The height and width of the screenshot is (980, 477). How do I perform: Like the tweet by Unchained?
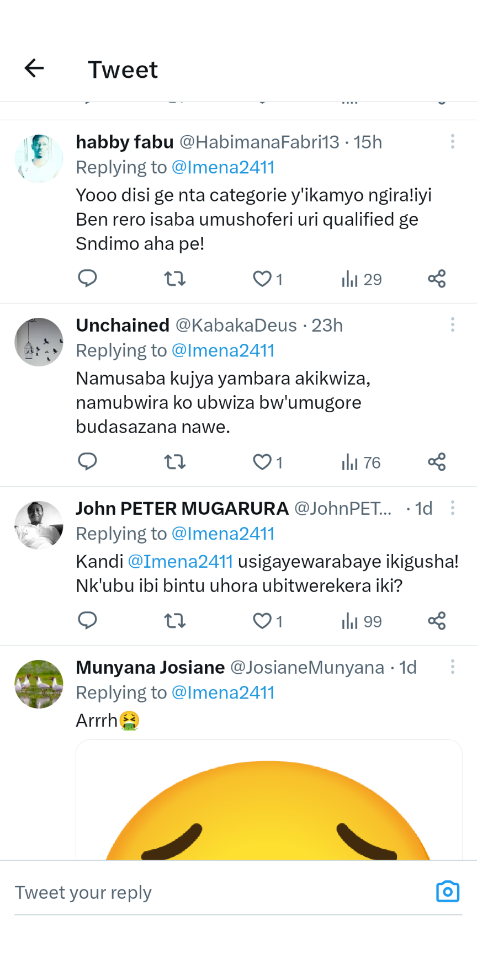[x=262, y=462]
